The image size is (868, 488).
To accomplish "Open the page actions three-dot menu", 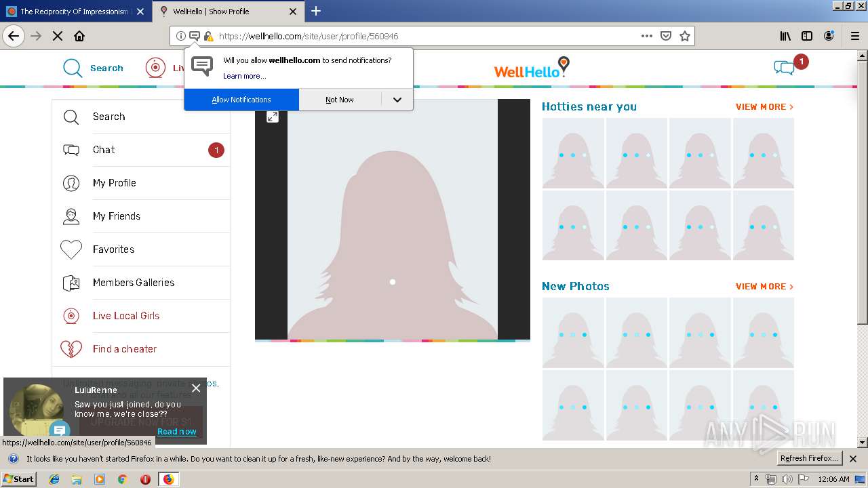I will pos(647,36).
